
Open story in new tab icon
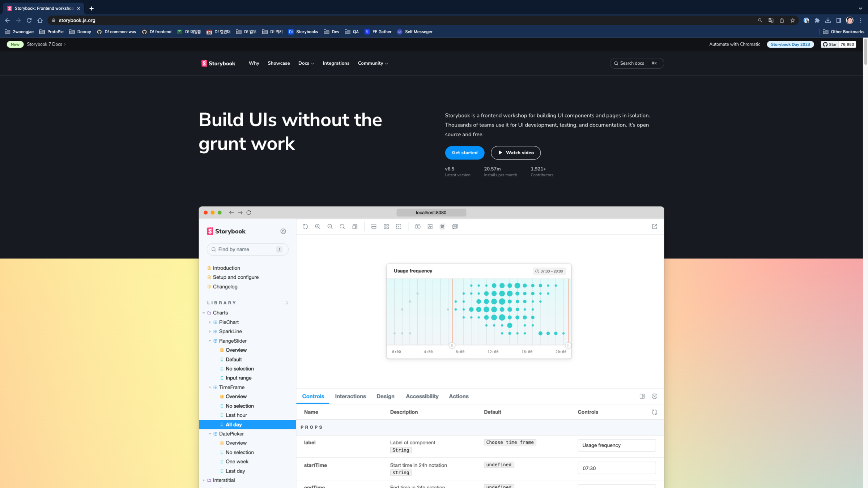[654, 227]
